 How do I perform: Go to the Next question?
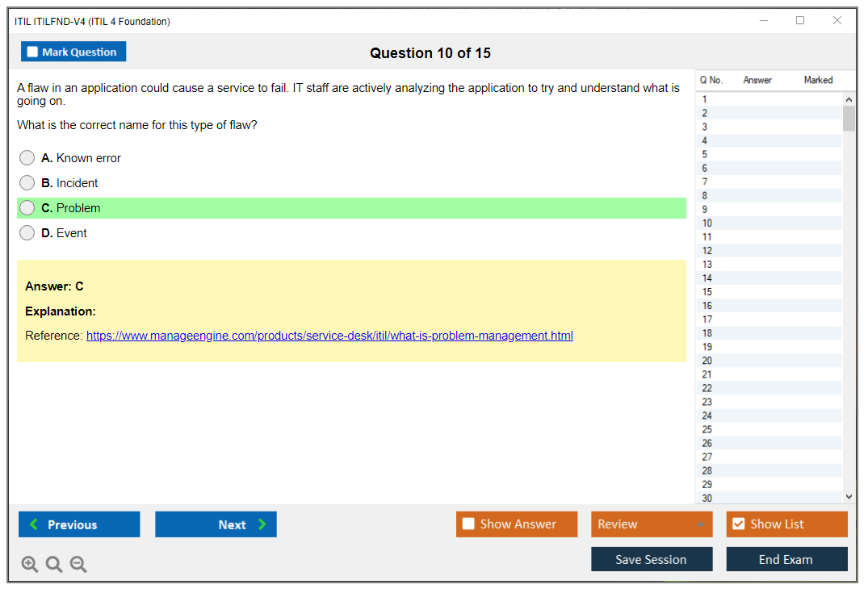216,524
